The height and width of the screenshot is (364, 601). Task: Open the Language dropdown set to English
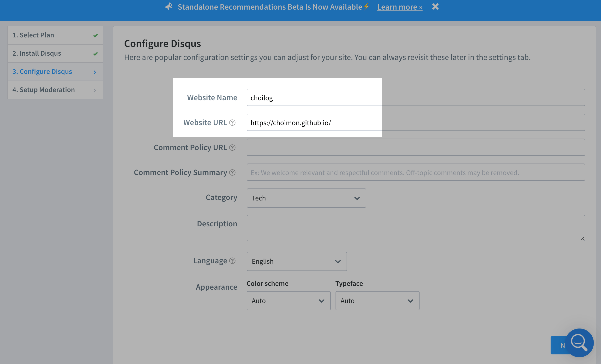(297, 261)
